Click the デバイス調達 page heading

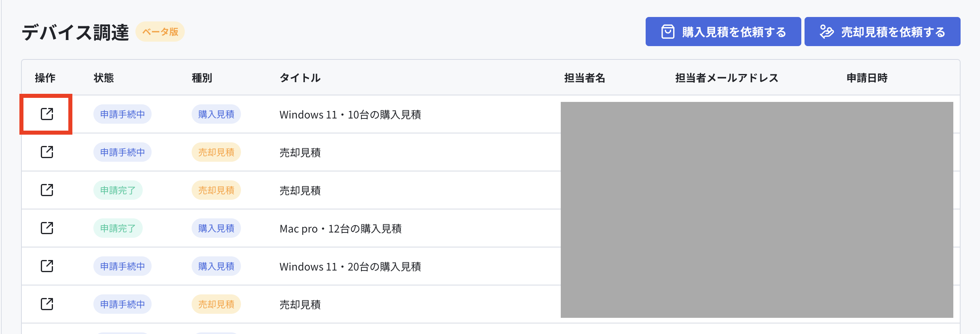(x=75, y=32)
